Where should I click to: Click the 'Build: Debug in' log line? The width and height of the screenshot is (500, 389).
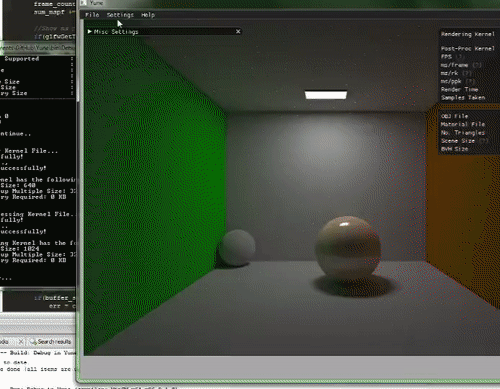[38, 353]
